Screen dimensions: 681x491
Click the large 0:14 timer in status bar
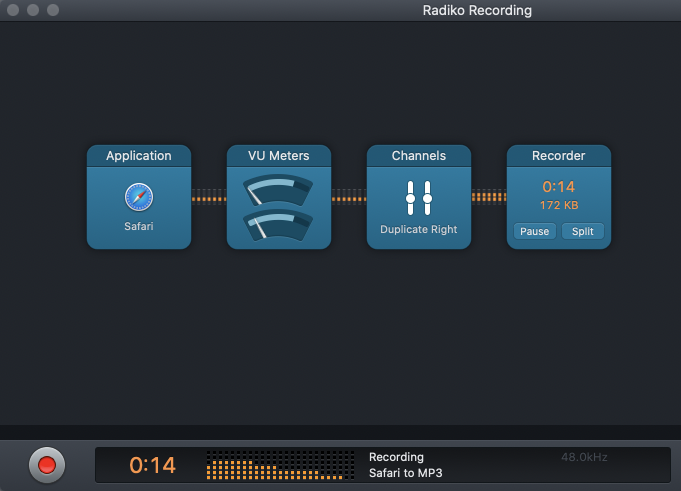(x=152, y=465)
